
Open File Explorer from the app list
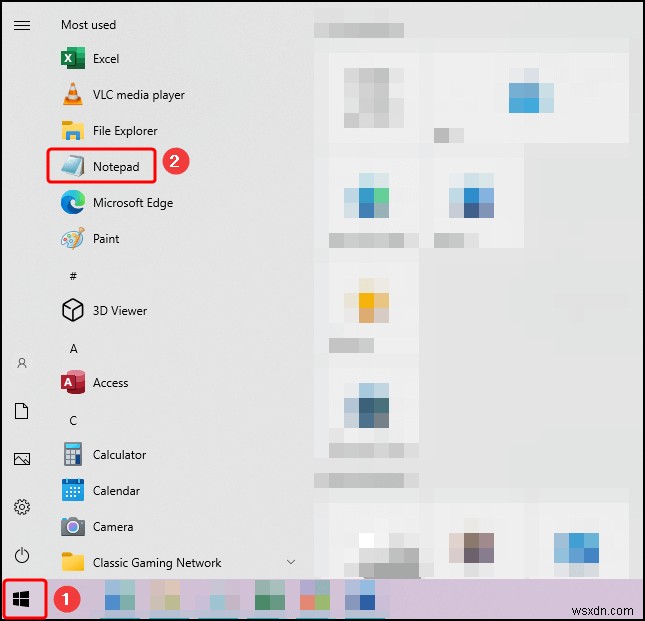pos(73,130)
